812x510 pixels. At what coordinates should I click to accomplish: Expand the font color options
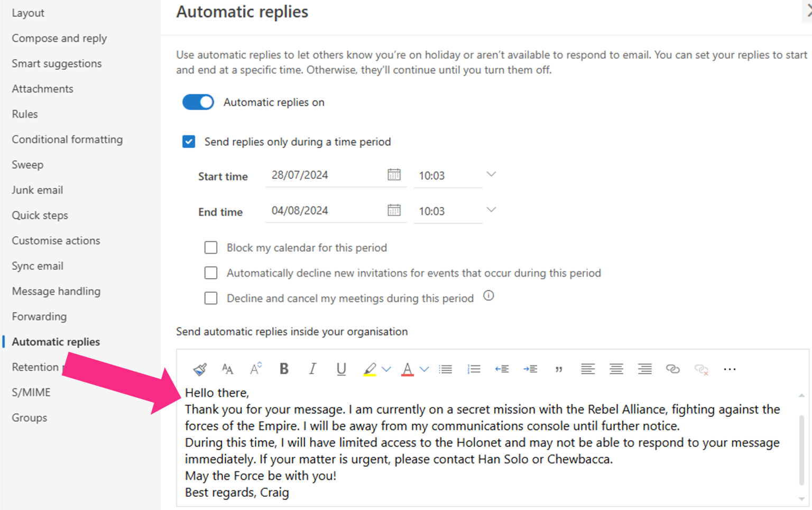424,369
